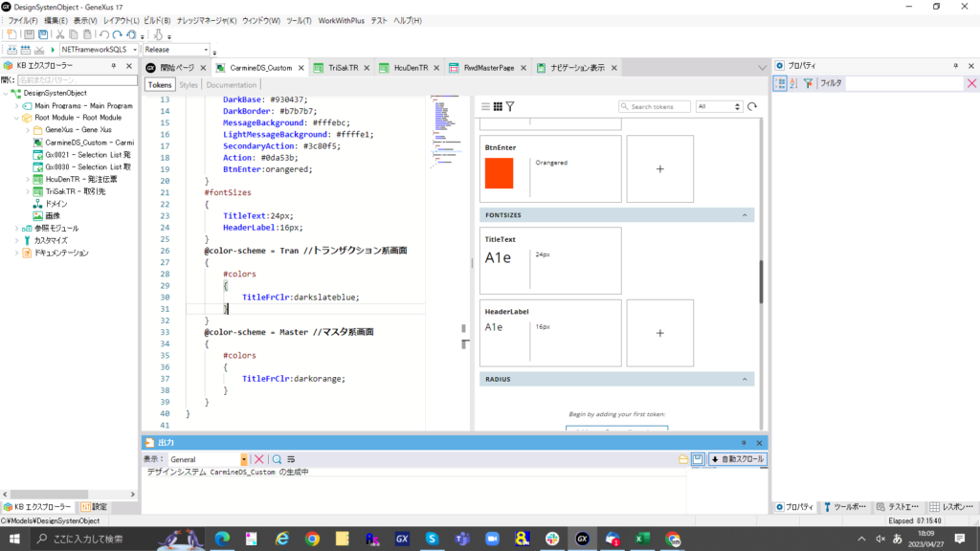Sort properties alphabetically with A-Z icon
This screenshot has height=551, width=980.
point(793,83)
